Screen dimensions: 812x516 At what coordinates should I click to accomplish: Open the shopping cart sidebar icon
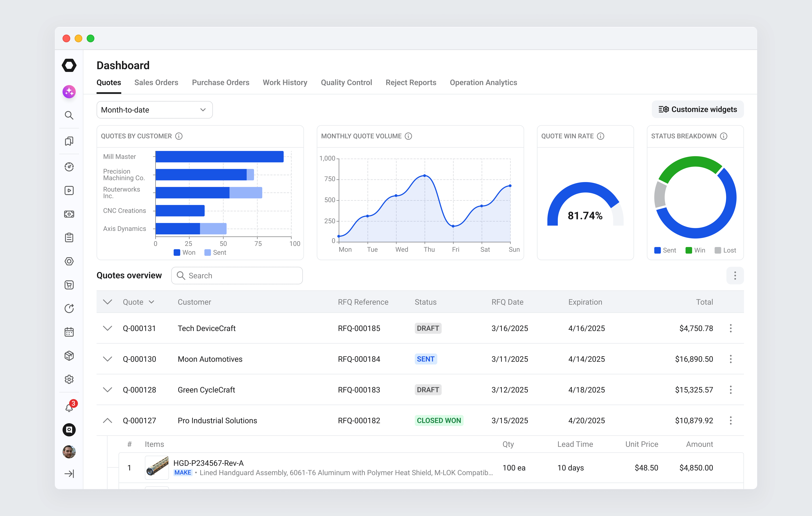(69, 285)
